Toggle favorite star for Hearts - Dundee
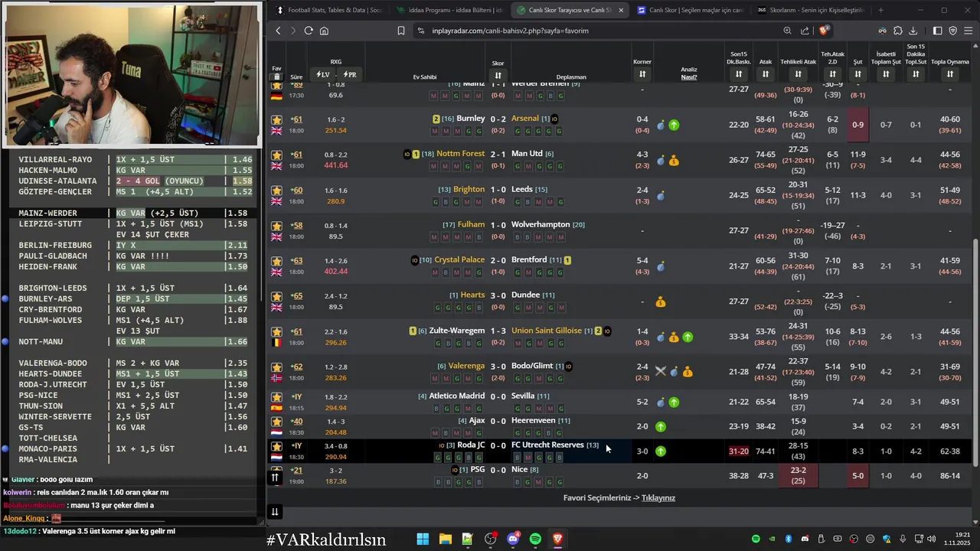 click(x=276, y=296)
